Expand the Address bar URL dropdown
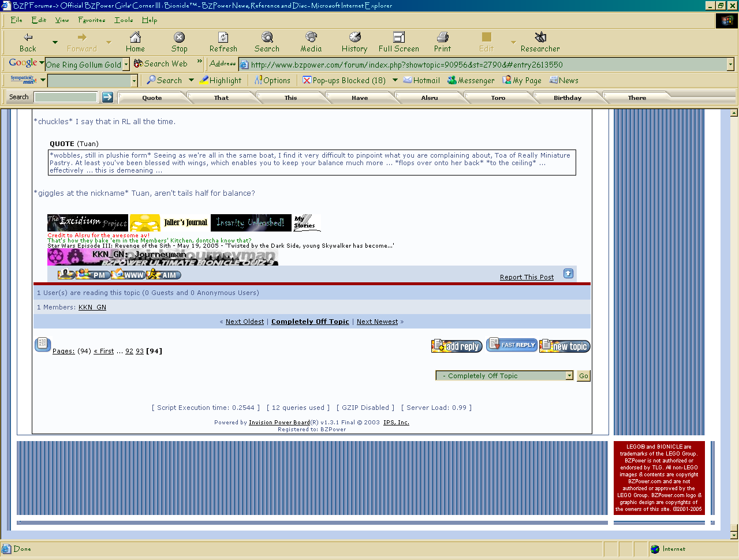739x560 pixels. (730, 65)
